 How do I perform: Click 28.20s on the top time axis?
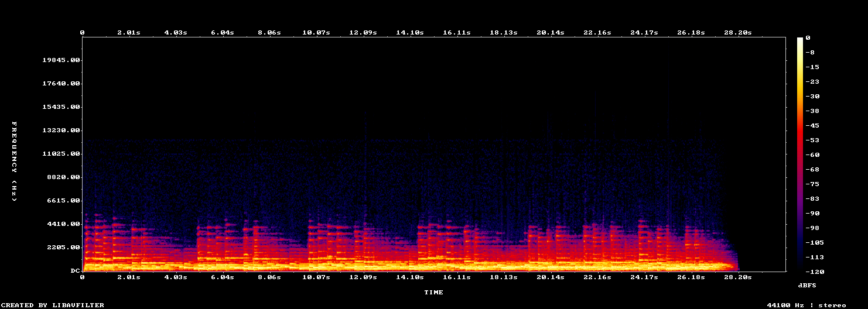point(738,33)
